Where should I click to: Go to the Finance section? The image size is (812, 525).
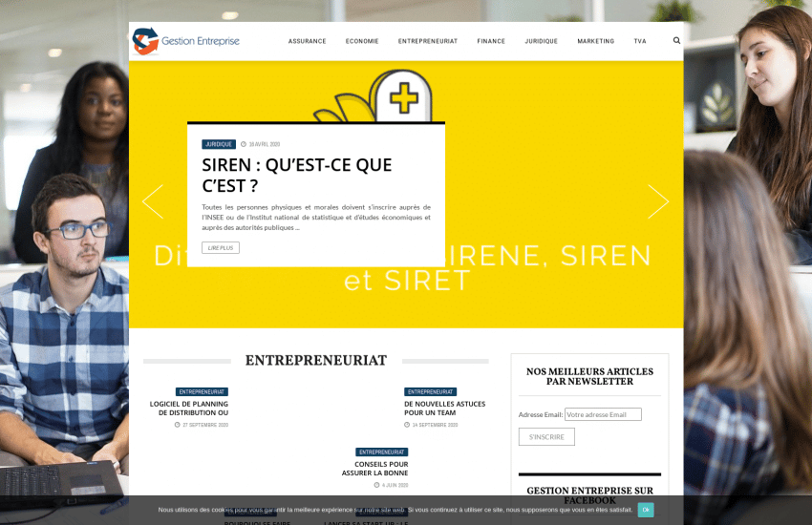(x=491, y=42)
